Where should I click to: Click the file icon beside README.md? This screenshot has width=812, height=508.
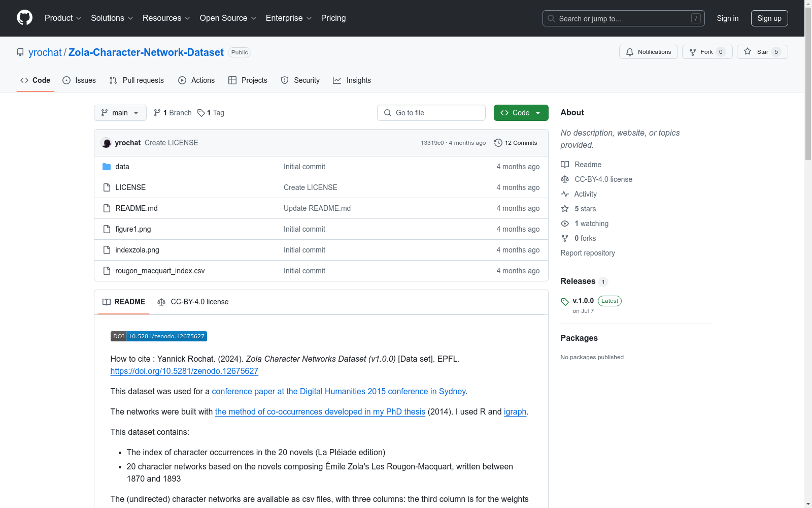107,208
